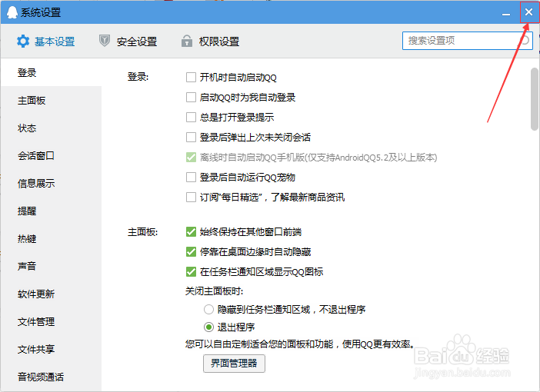
Task: Open 会话窗口 settings in sidebar
Action: point(51,155)
